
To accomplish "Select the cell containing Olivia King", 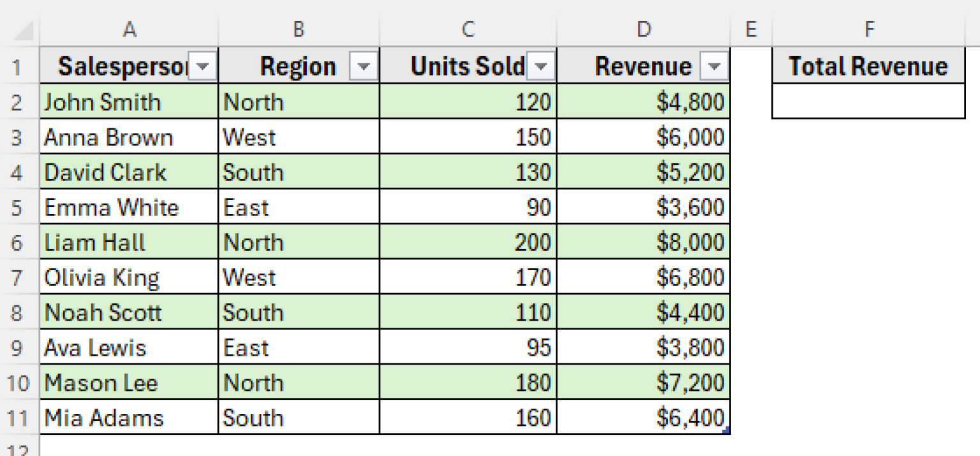I will pyautogui.click(x=129, y=278).
